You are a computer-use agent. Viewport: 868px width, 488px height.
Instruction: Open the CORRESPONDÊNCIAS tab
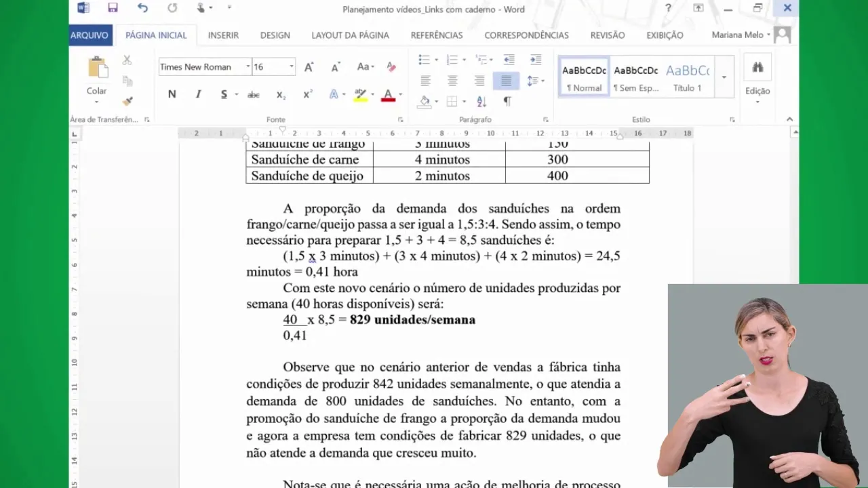coord(526,35)
